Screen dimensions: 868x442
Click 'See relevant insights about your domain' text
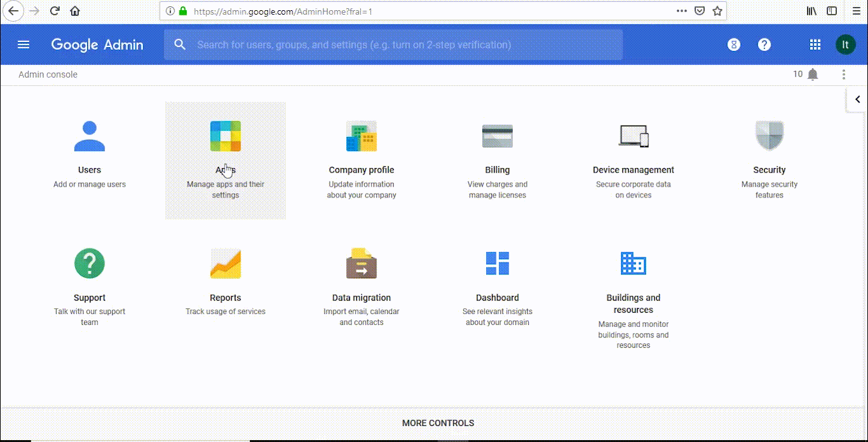point(498,317)
